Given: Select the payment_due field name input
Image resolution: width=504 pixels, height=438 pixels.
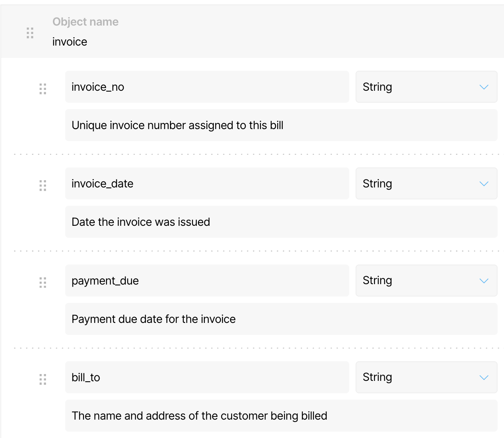Looking at the screenshot, I should coord(207,281).
